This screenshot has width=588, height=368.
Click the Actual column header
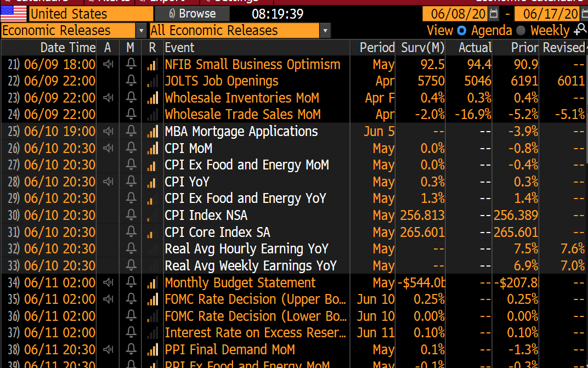475,48
